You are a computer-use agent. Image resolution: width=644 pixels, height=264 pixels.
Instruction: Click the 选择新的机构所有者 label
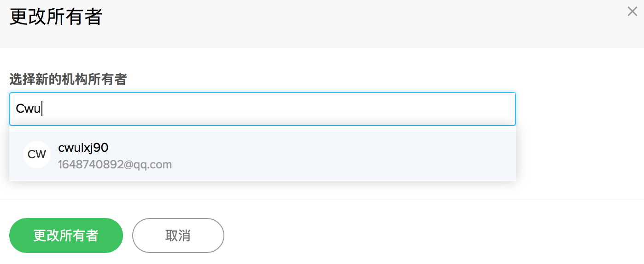point(68,80)
